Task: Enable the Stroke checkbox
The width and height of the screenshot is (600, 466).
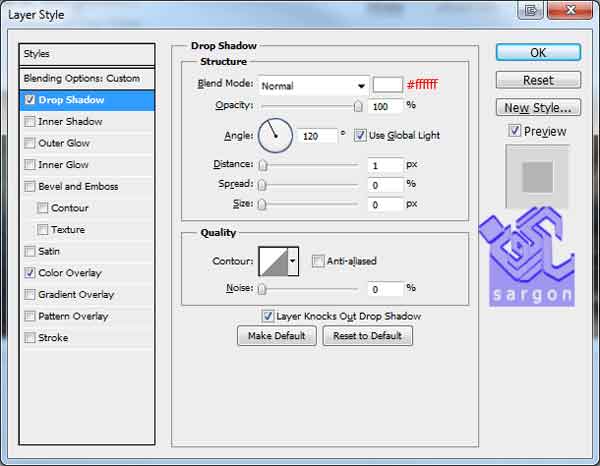Action: coord(29,338)
